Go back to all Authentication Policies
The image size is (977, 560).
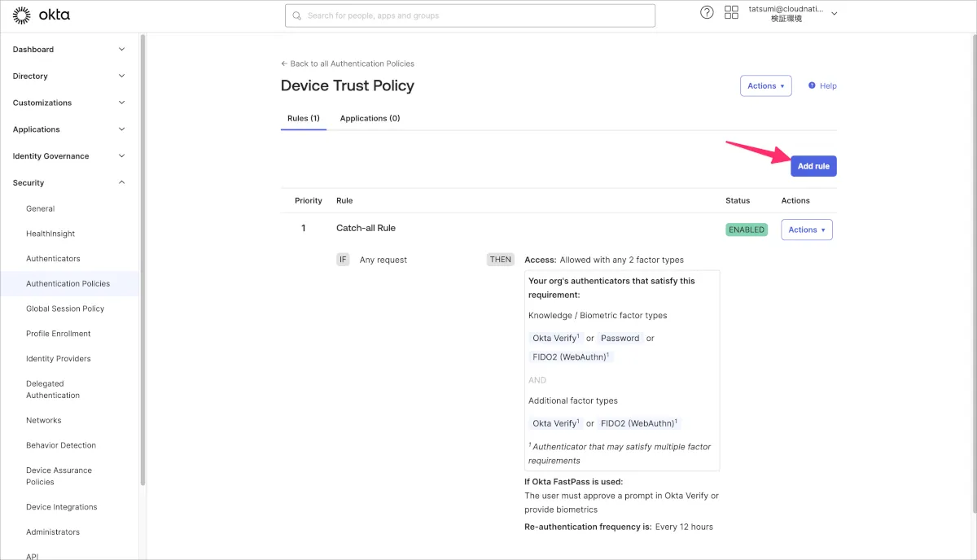click(348, 63)
